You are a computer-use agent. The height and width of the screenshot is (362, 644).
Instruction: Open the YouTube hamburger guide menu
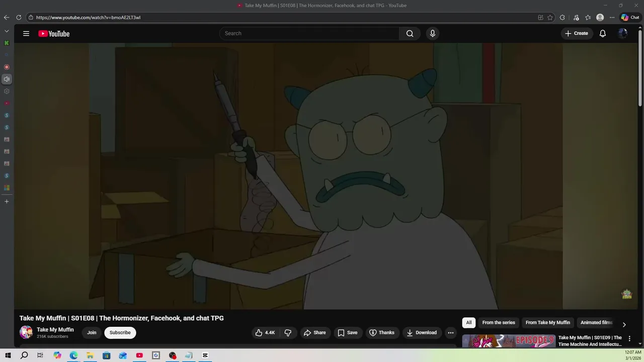point(26,34)
